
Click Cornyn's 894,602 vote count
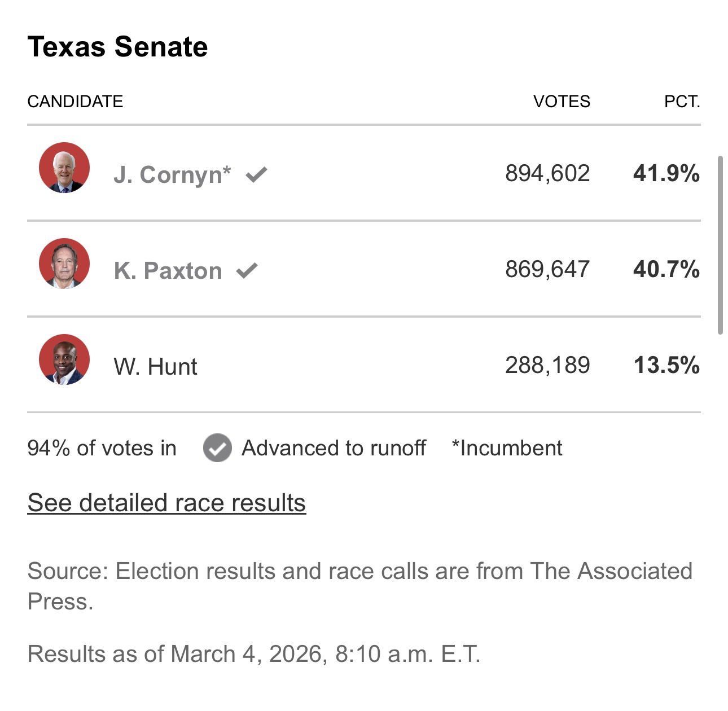[547, 173]
